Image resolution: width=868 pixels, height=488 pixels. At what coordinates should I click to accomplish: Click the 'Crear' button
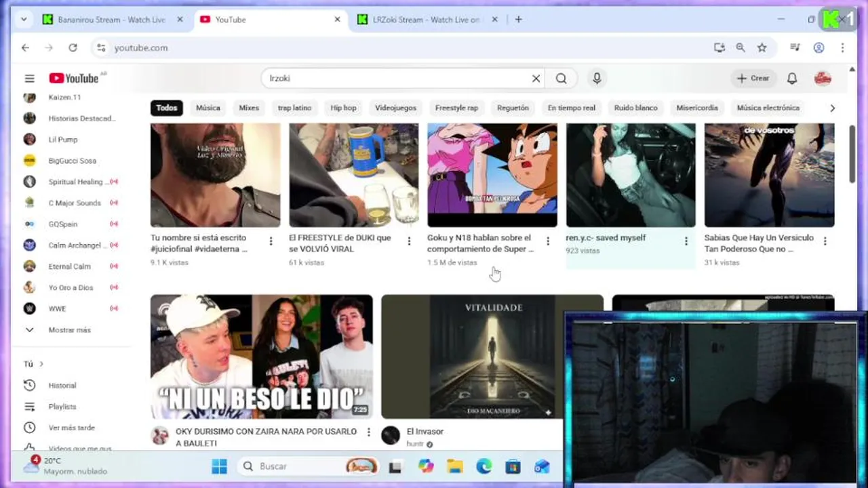pyautogui.click(x=753, y=79)
